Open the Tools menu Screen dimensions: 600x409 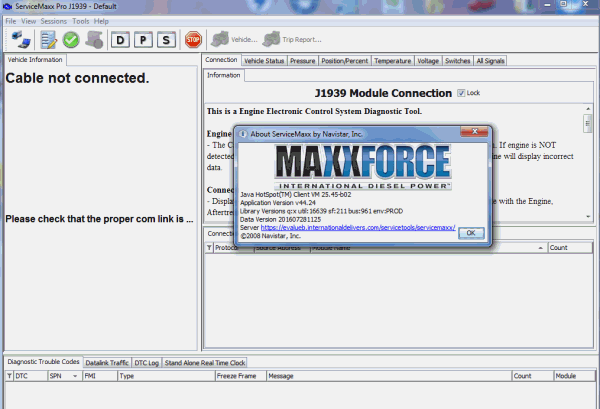pyautogui.click(x=81, y=21)
